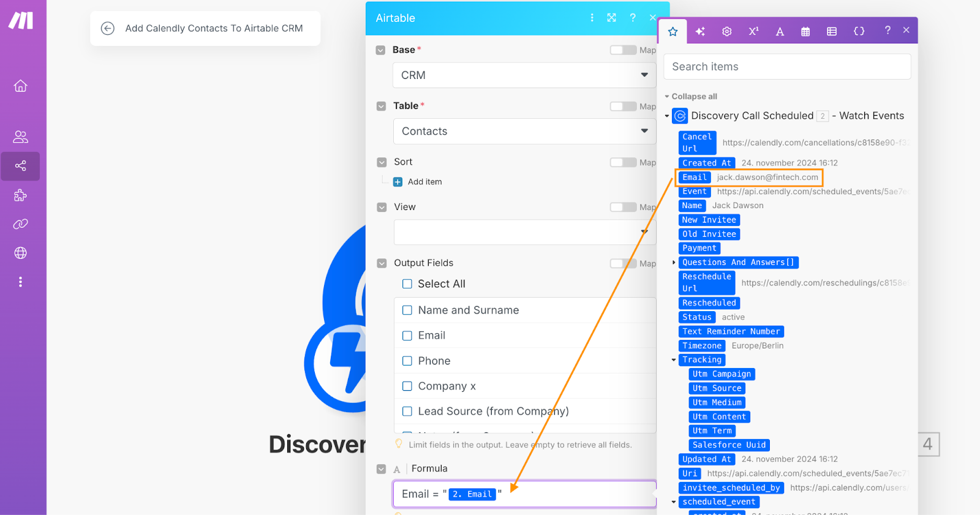
Task: Open the date functions calendar tab
Action: pyautogui.click(x=805, y=31)
